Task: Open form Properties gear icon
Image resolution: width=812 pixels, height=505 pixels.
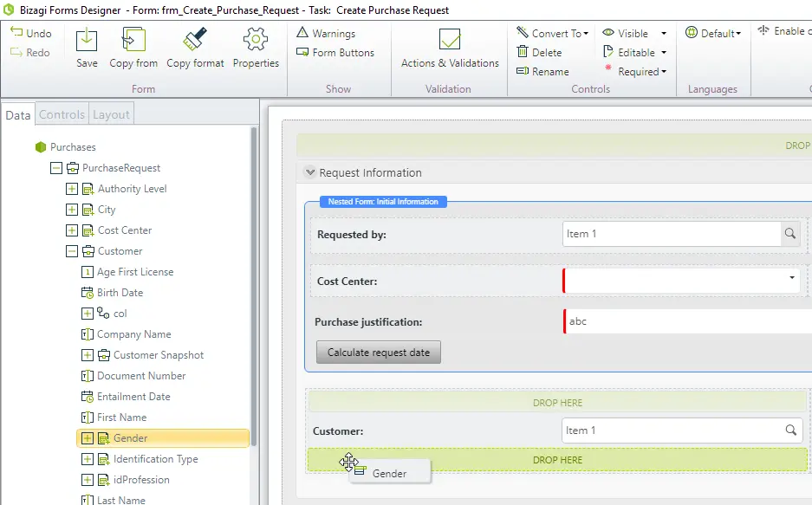Action: pyautogui.click(x=256, y=40)
